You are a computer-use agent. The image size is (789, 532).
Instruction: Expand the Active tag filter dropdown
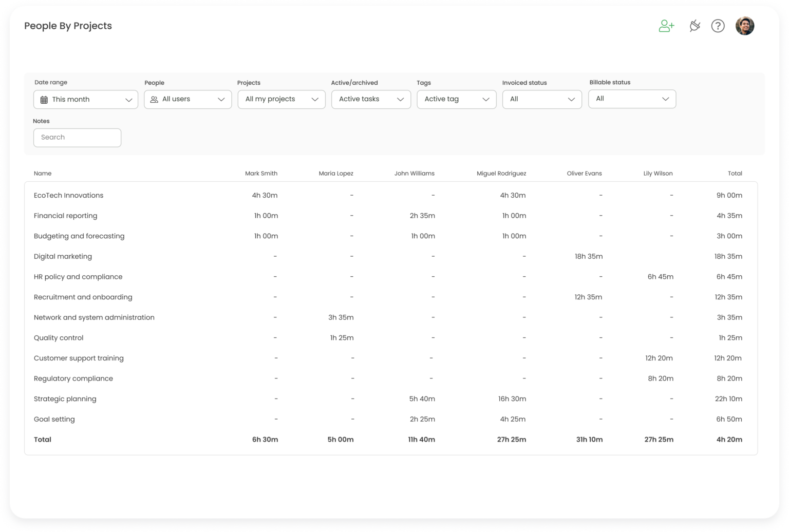456,99
